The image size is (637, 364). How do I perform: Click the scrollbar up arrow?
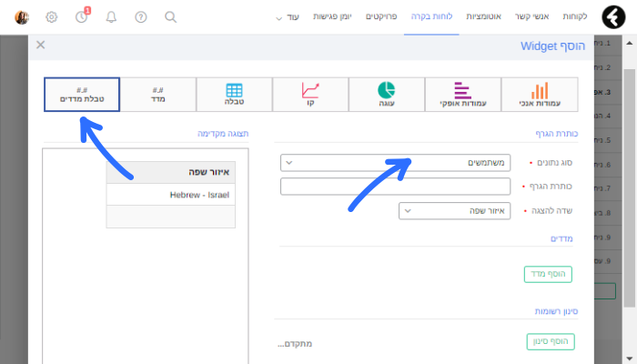click(630, 43)
